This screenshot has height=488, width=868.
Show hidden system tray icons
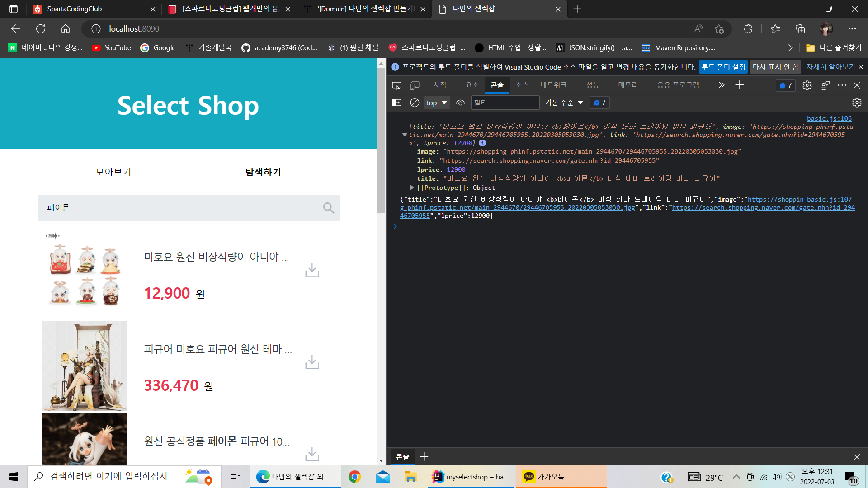[736, 477]
